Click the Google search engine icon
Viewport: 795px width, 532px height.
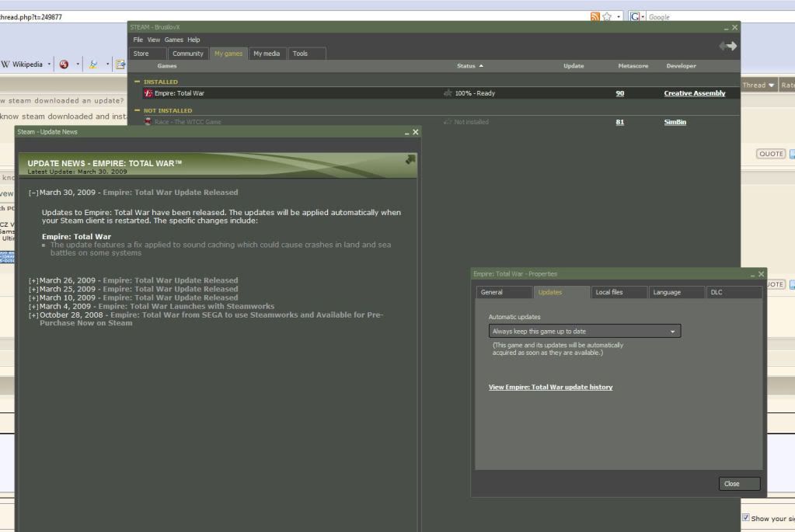pos(636,16)
